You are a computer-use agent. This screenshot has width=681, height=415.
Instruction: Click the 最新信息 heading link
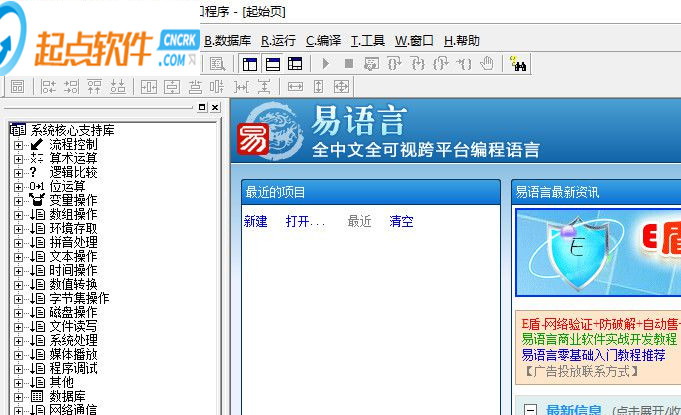click(574, 409)
